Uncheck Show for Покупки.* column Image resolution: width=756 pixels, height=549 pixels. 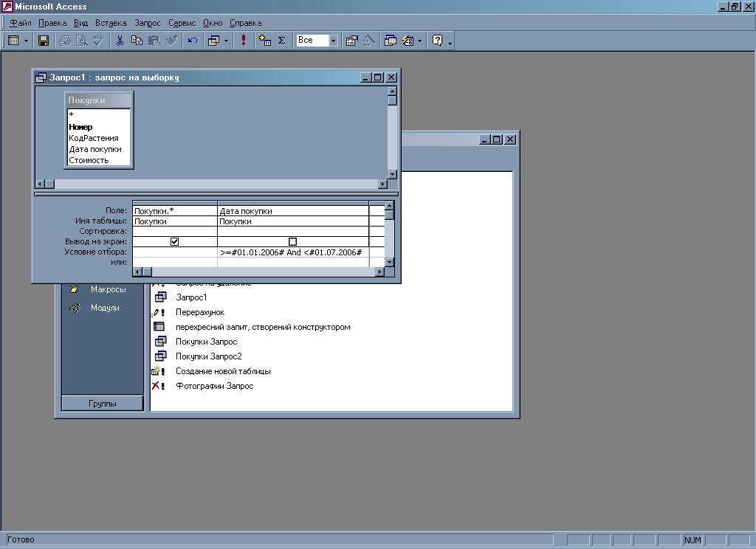tap(174, 241)
